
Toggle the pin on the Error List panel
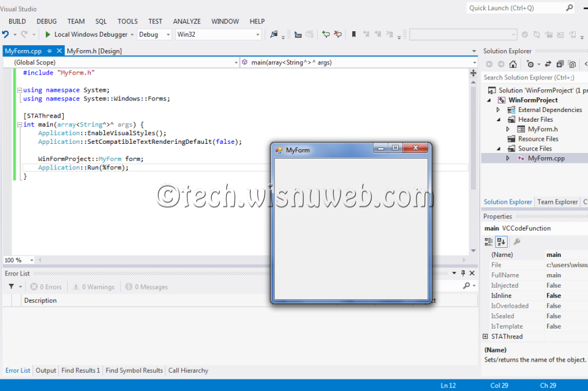tap(463, 273)
